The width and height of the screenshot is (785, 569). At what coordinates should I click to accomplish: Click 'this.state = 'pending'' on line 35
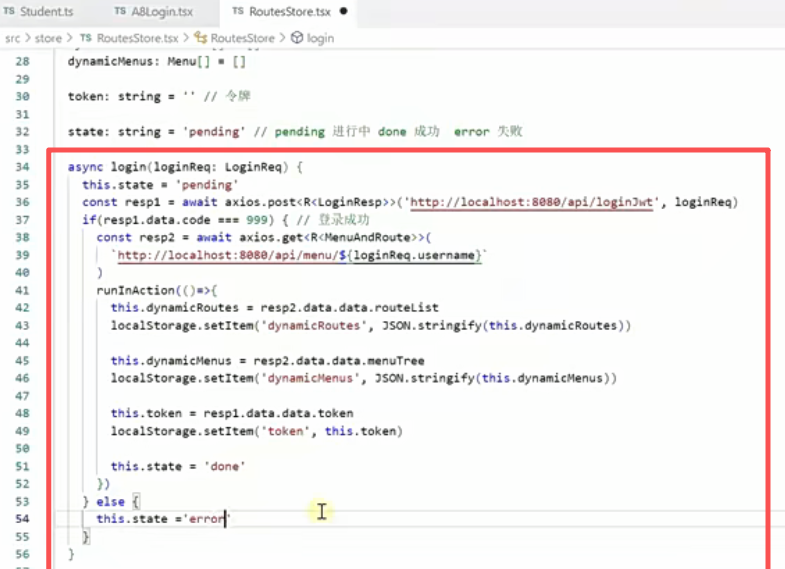(160, 185)
